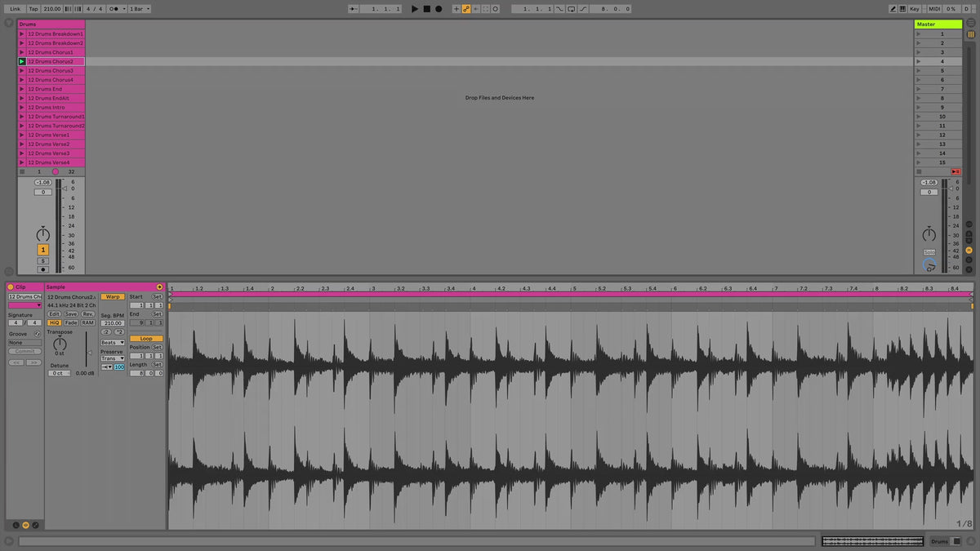Image resolution: width=980 pixels, height=551 pixels.
Task: Disable the Loop switch
Action: [146, 338]
